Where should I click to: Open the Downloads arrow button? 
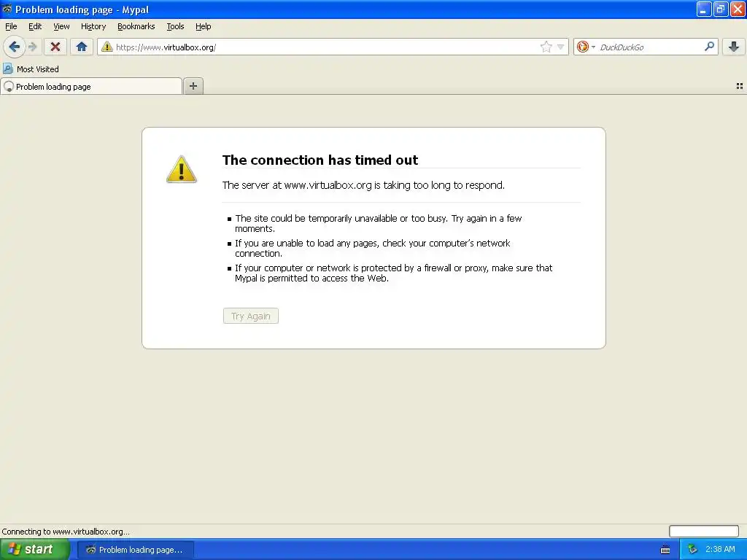[734, 47]
